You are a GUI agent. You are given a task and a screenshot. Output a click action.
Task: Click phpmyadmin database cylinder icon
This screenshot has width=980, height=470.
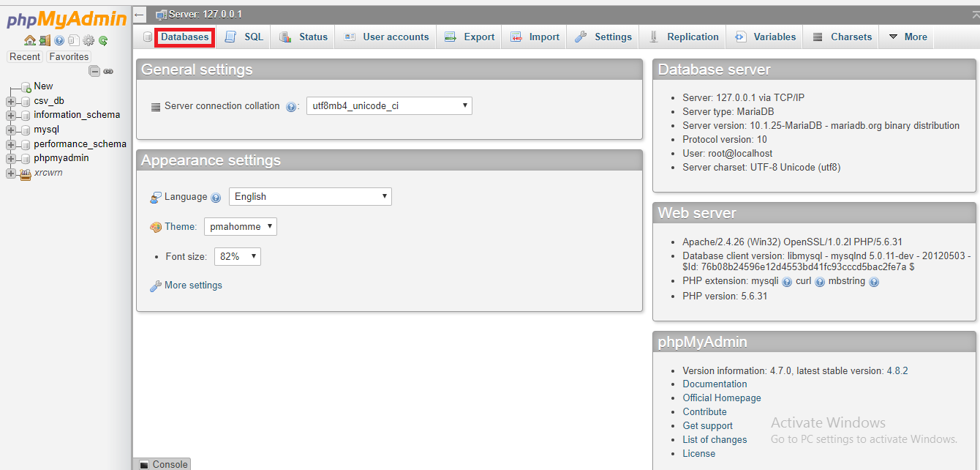[x=25, y=158]
